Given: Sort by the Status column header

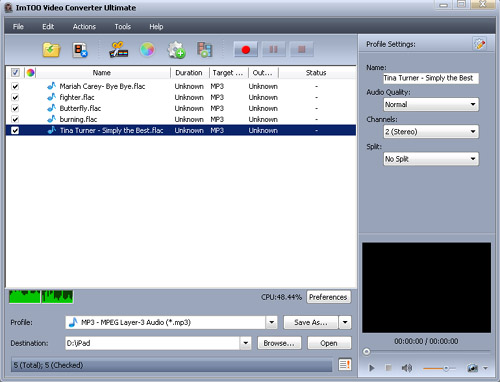Looking at the screenshot, I should click(316, 73).
